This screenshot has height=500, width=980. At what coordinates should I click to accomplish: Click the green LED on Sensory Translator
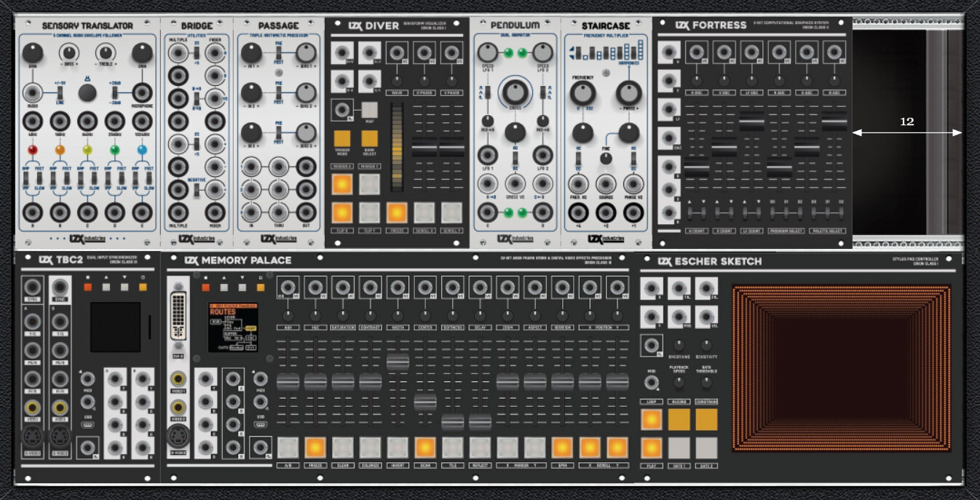pos(115,150)
